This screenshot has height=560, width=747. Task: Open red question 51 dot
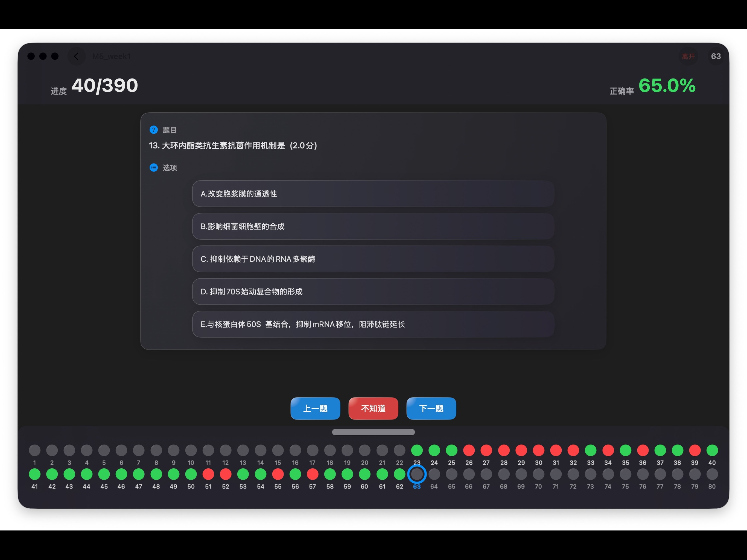(208, 474)
